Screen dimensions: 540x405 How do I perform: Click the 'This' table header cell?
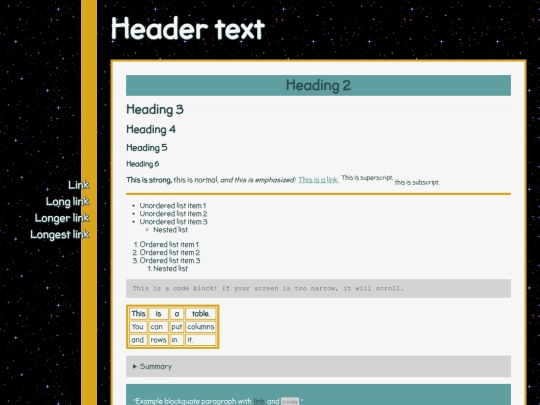coord(138,314)
